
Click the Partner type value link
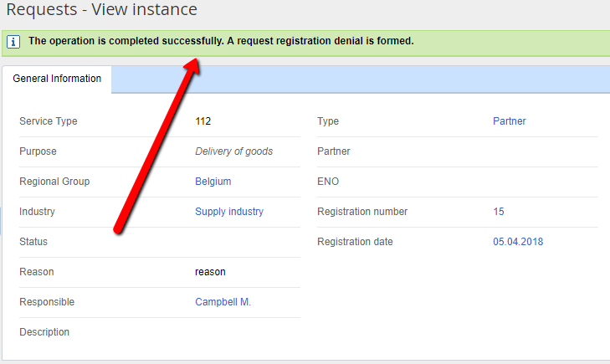510,121
